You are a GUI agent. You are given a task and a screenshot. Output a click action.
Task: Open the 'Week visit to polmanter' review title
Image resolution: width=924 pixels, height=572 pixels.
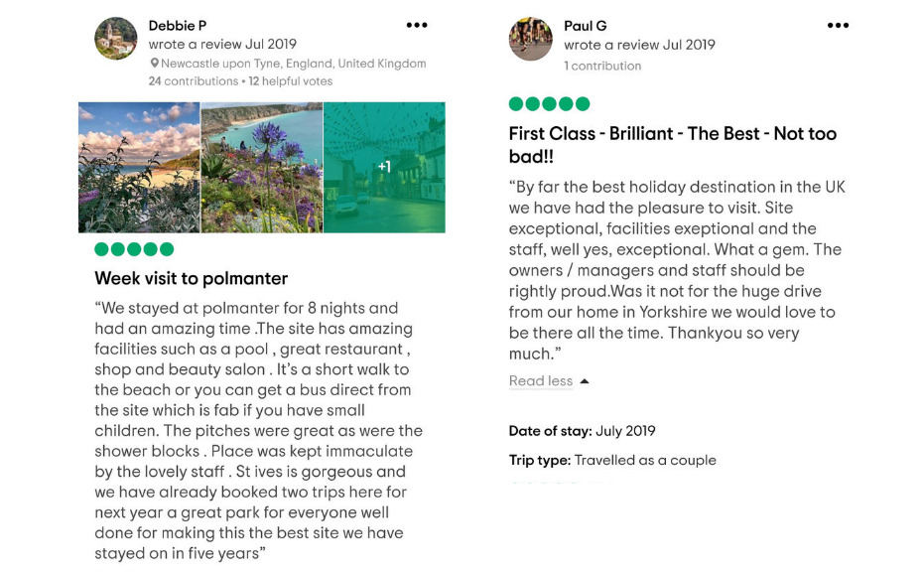[x=191, y=278]
